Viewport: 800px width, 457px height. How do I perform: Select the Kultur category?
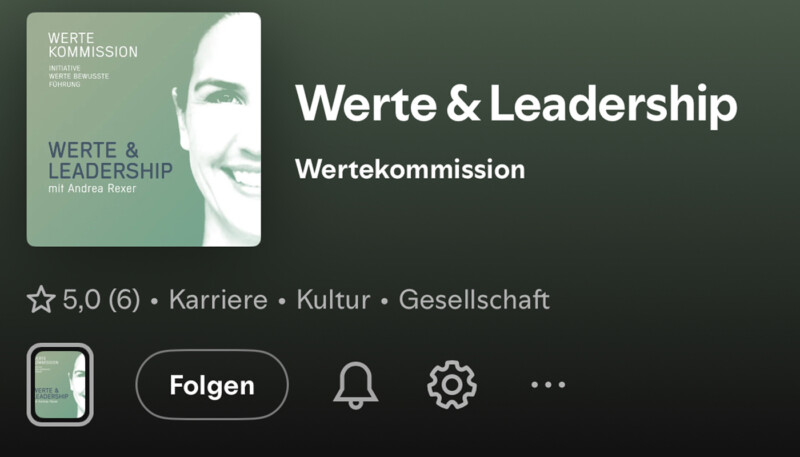tap(333, 299)
